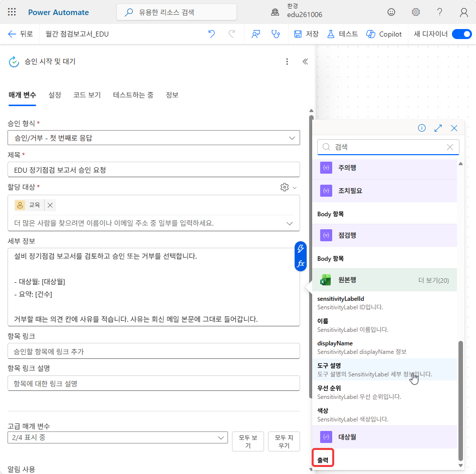This screenshot has width=476, height=474.
Task: Click the 제목 input field
Action: tap(154, 170)
